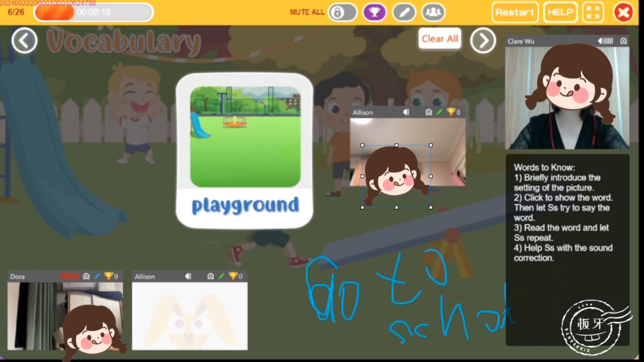Click Clear All to erase drawings
644x362 pixels.
[439, 39]
